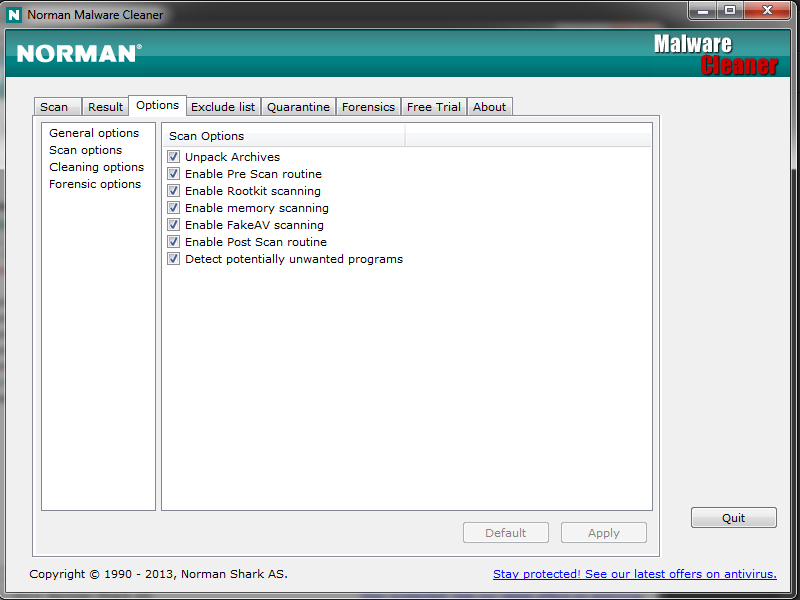
Task: Open the Free Trial tab
Action: point(434,107)
